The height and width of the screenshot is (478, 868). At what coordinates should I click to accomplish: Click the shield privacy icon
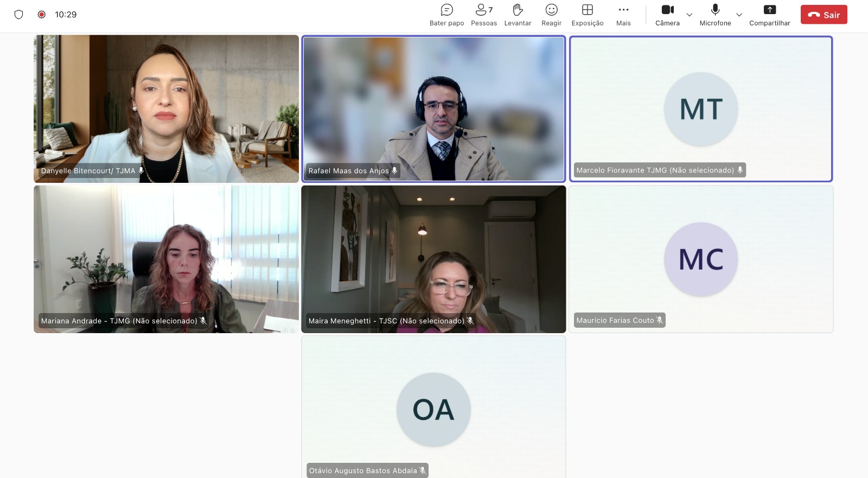click(18, 15)
